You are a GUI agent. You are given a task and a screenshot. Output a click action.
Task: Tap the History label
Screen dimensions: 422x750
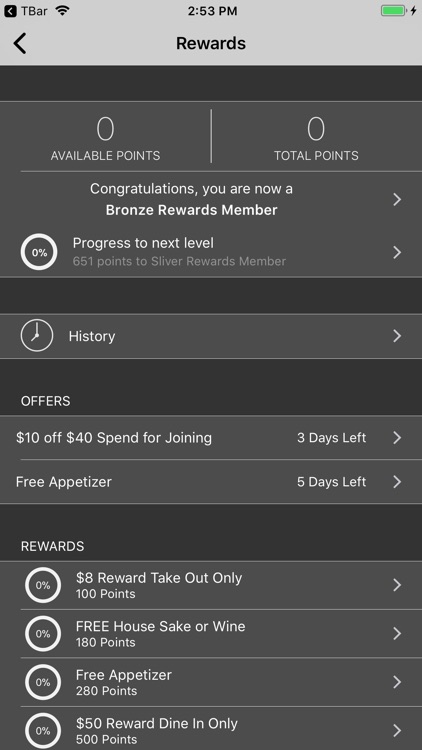click(92, 336)
